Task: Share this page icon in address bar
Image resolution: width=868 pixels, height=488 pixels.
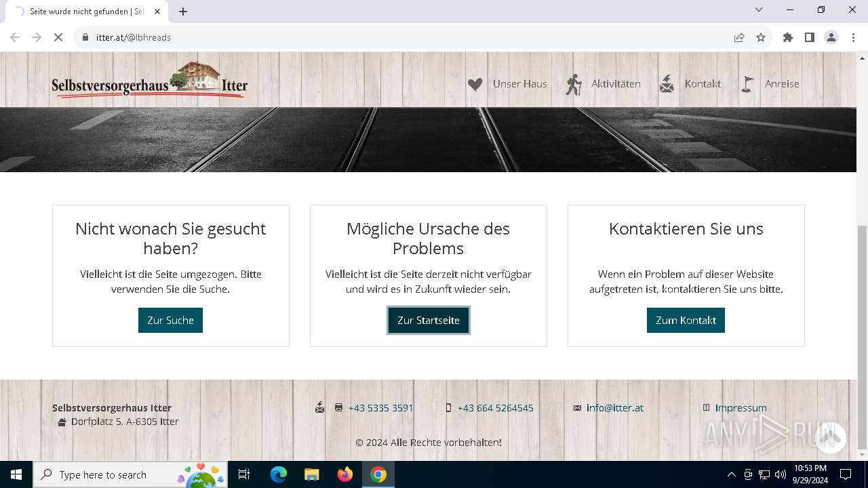Action: [739, 37]
